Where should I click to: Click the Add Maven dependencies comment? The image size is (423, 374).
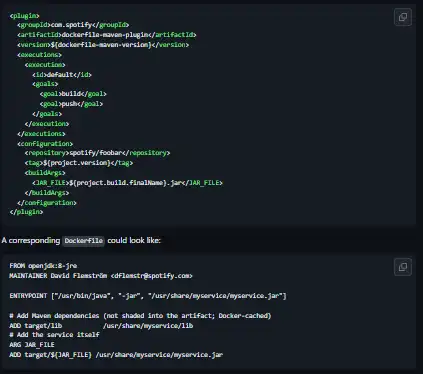point(140,316)
